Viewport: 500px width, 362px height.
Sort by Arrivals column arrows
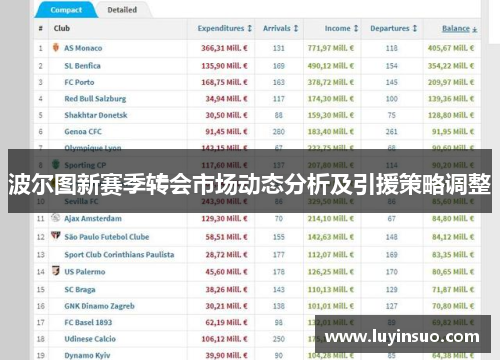pyautogui.click(x=296, y=28)
